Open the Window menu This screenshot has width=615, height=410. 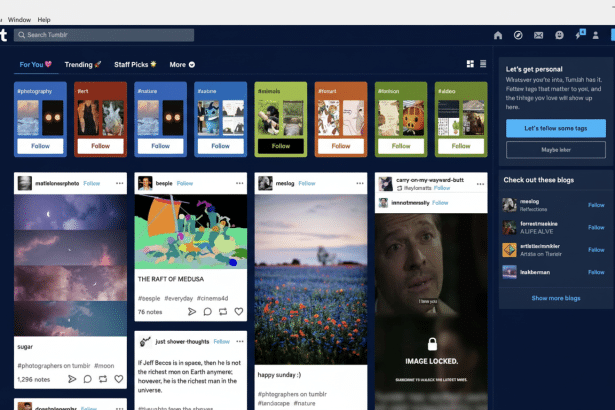point(19,20)
